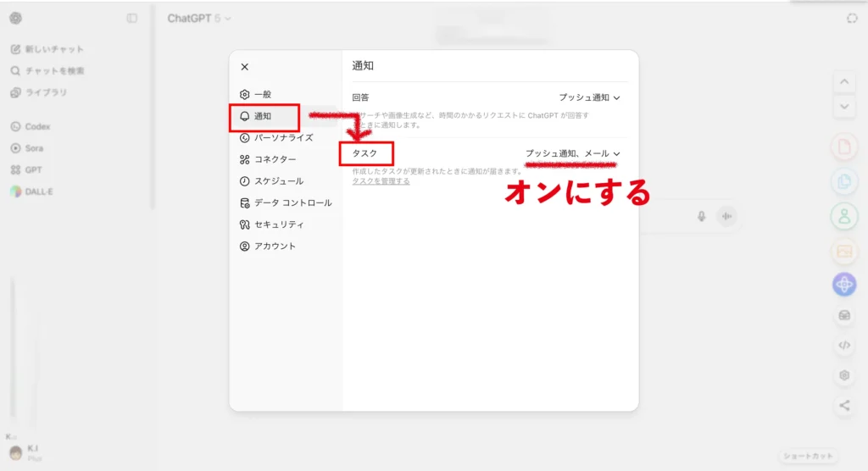Open the 回答 プッシュ通知 dropdown
Viewport: 868px width, 471px height.
pyautogui.click(x=589, y=97)
